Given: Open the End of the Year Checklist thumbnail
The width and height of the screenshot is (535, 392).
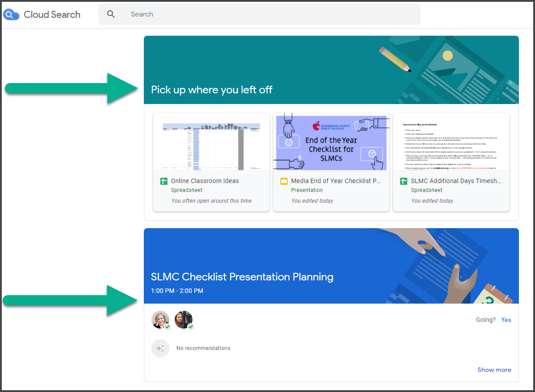Looking at the screenshot, I should tap(331, 142).
